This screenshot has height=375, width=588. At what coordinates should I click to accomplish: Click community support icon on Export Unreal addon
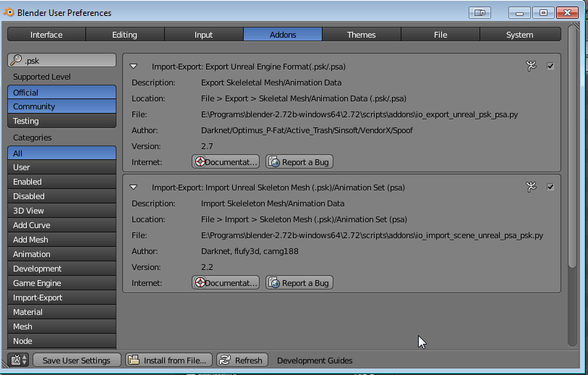(x=531, y=66)
